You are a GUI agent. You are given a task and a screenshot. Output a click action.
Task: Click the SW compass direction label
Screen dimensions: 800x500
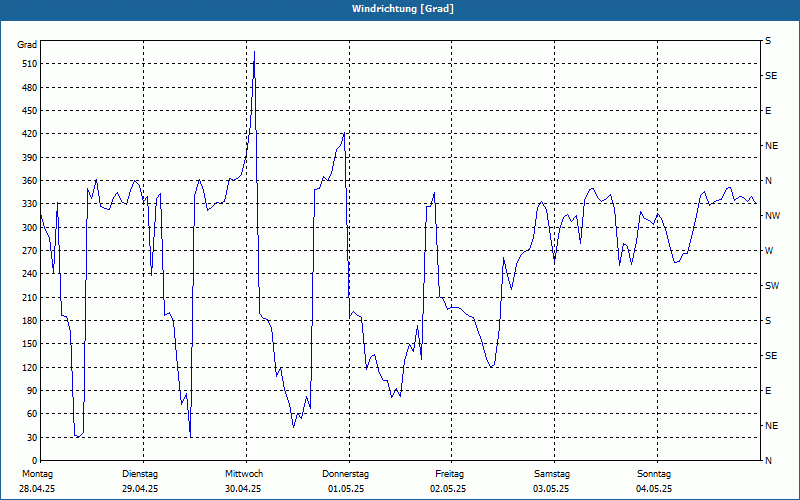[x=771, y=286]
